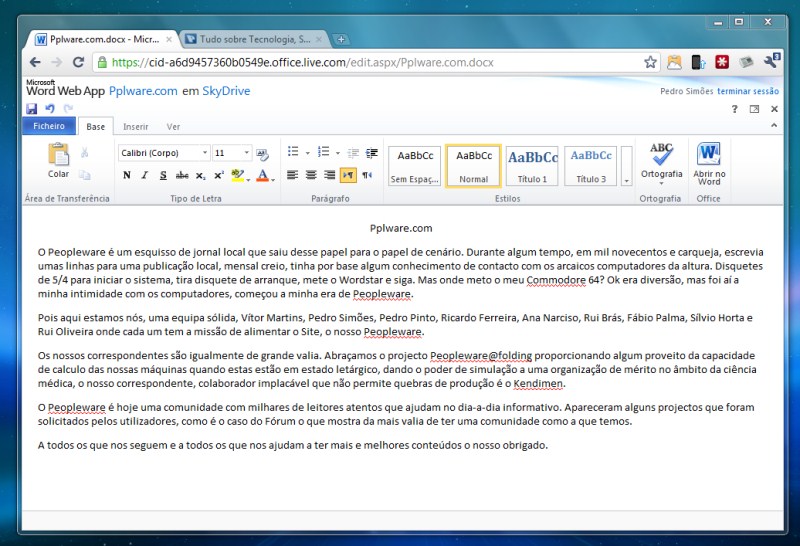The height and width of the screenshot is (546, 800).
Task: Open the Ortografia dropdown arrow
Action: tap(661, 183)
